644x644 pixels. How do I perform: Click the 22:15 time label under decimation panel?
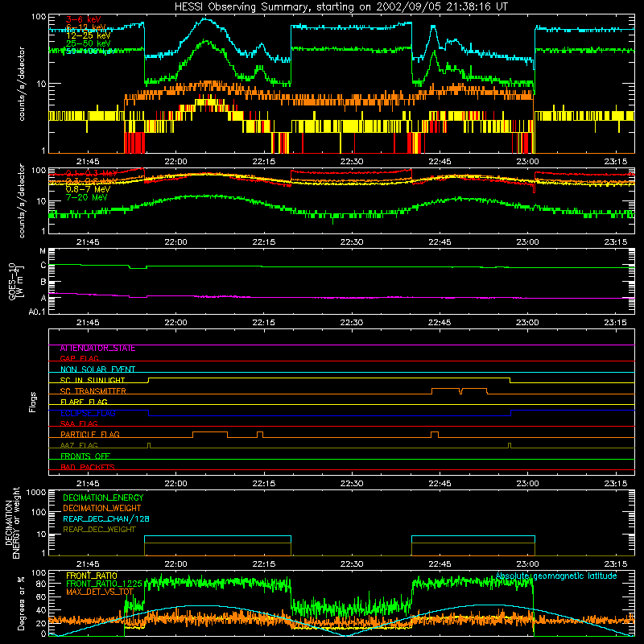pyautogui.click(x=264, y=564)
